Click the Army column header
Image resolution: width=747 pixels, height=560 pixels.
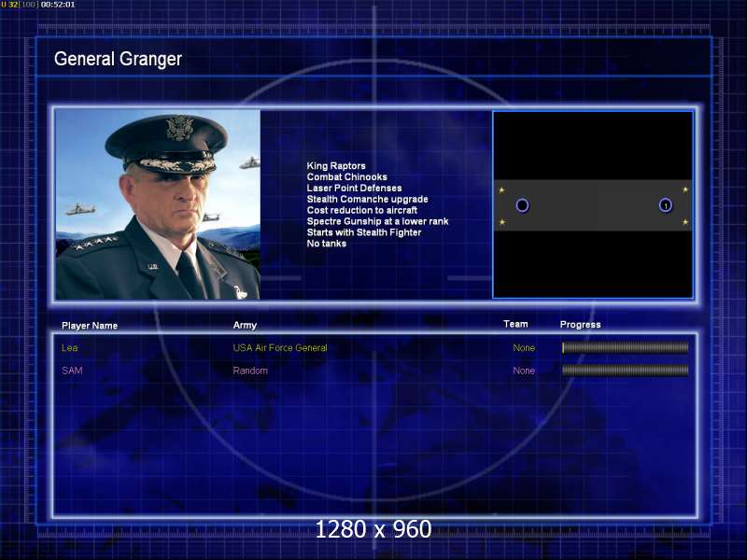pos(245,325)
